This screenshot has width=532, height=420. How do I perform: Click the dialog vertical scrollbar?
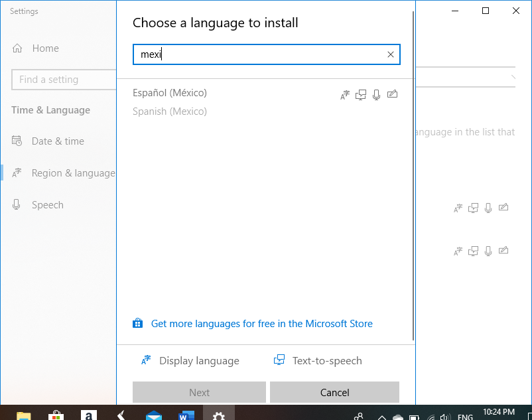point(413,176)
